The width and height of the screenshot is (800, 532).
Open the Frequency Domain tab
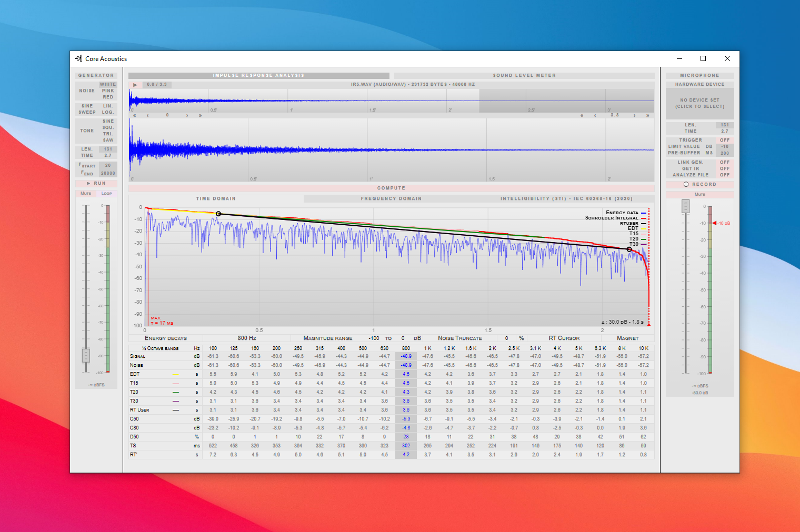tap(391, 198)
